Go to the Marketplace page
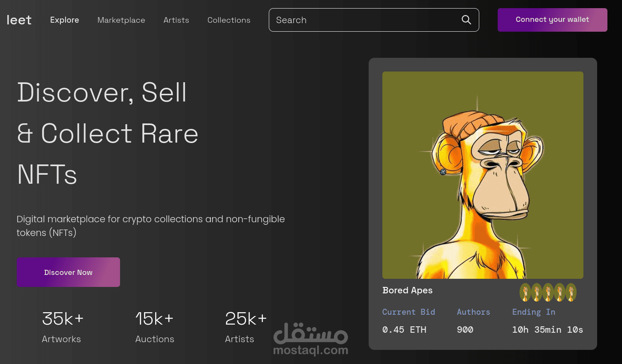This screenshot has height=364, width=622. click(x=121, y=20)
